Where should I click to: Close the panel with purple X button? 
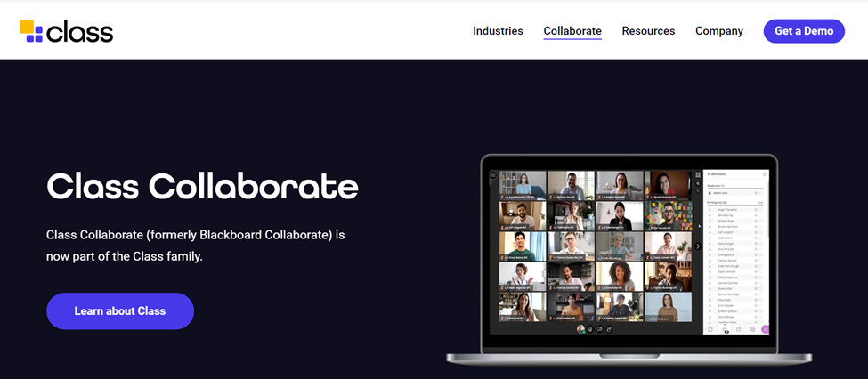[x=765, y=329]
